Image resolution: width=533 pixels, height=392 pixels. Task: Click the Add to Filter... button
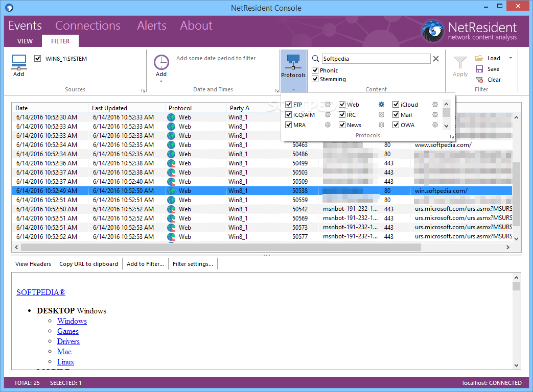coord(145,264)
